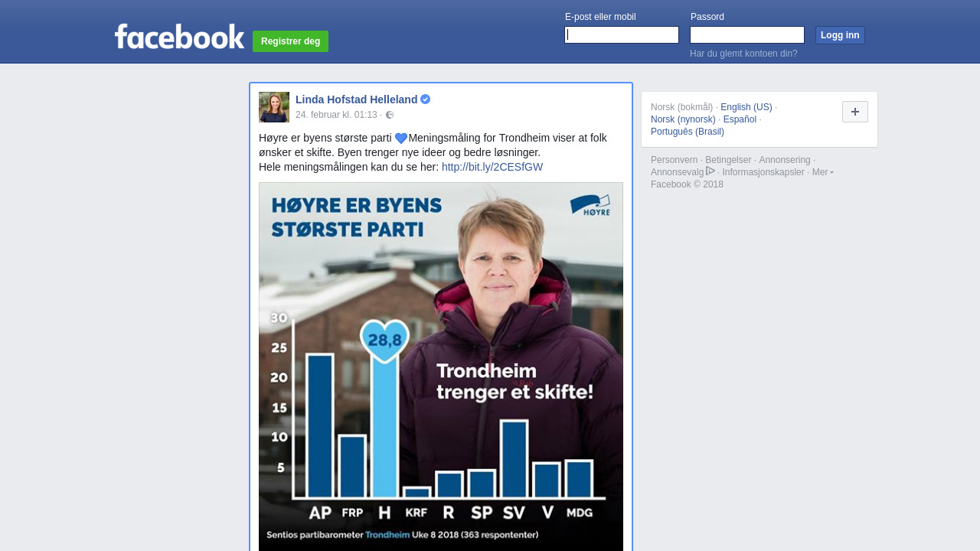Click the Høyre logo in the image
980x551 pixels.
point(590,205)
